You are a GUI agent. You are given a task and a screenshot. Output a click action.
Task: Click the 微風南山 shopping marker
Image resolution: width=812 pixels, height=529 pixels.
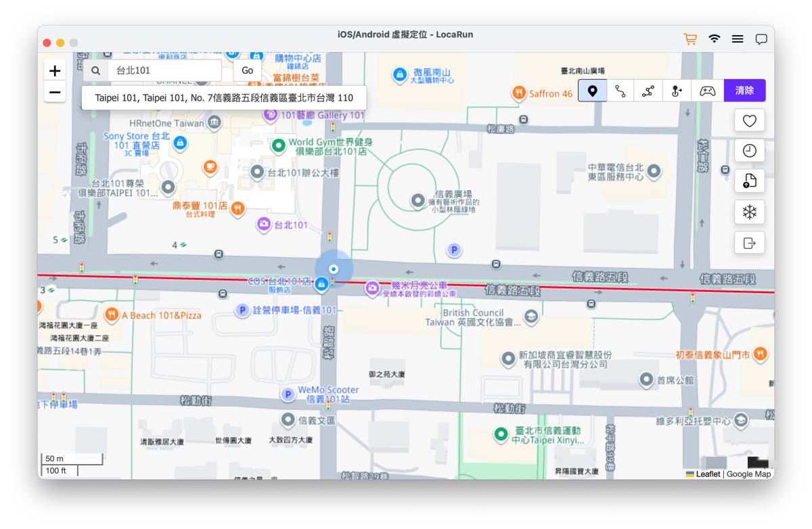400,73
